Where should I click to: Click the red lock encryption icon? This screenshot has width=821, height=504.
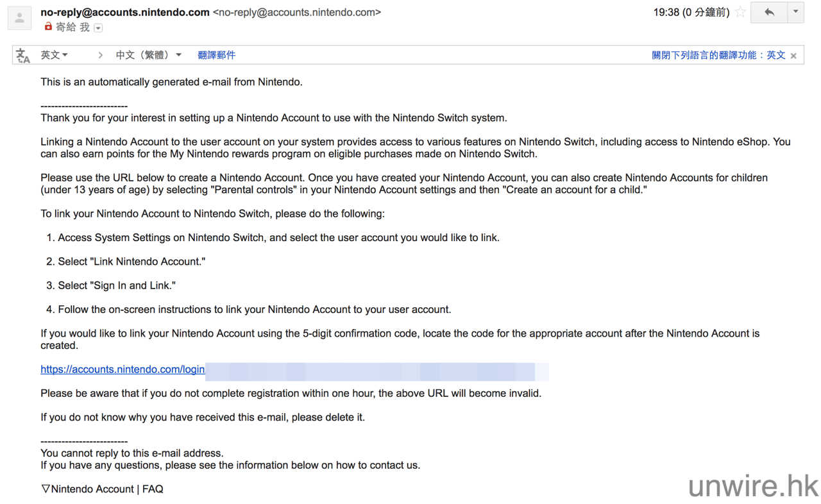[48, 27]
